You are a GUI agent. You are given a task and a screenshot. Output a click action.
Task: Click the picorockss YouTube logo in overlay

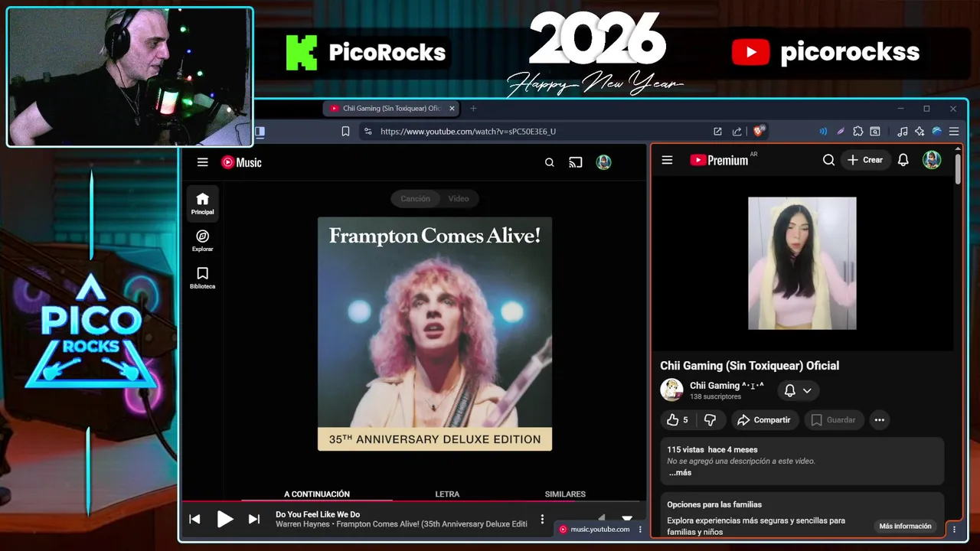[750, 52]
